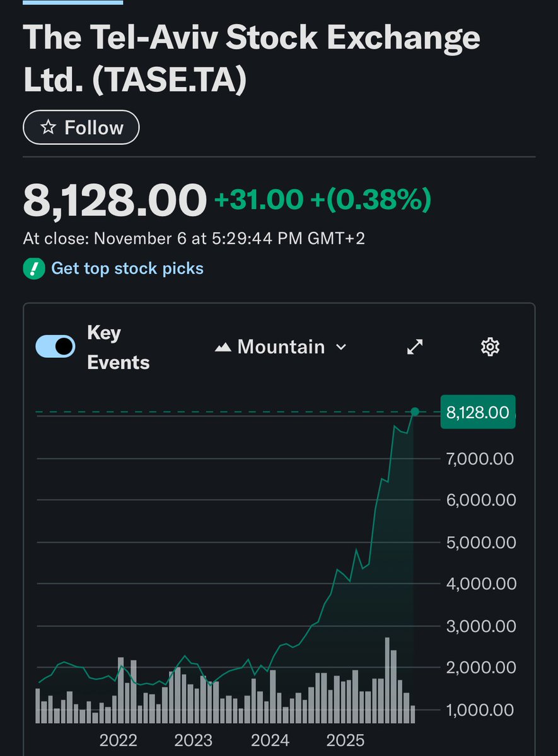Screen dimensions: 558x756
Task: Click the 4,000.00 axis value
Action: click(481, 584)
